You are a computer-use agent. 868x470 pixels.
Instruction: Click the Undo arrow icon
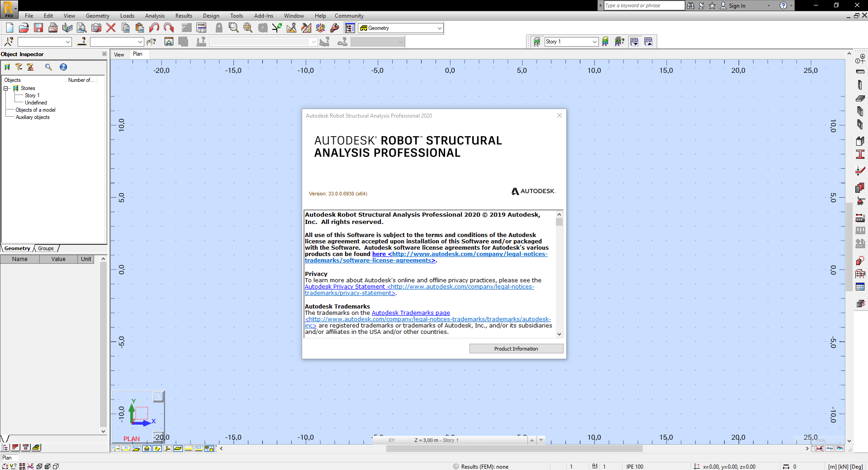[154, 28]
